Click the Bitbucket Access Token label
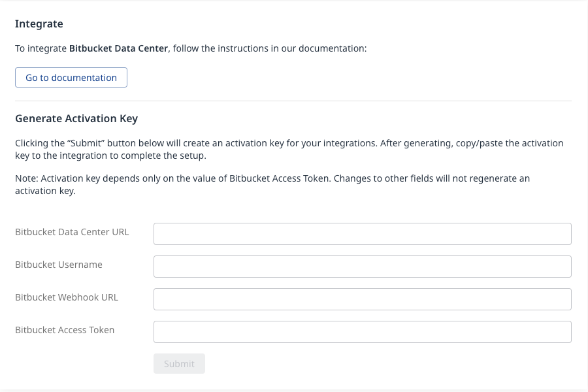This screenshot has width=588, height=392. (x=65, y=330)
